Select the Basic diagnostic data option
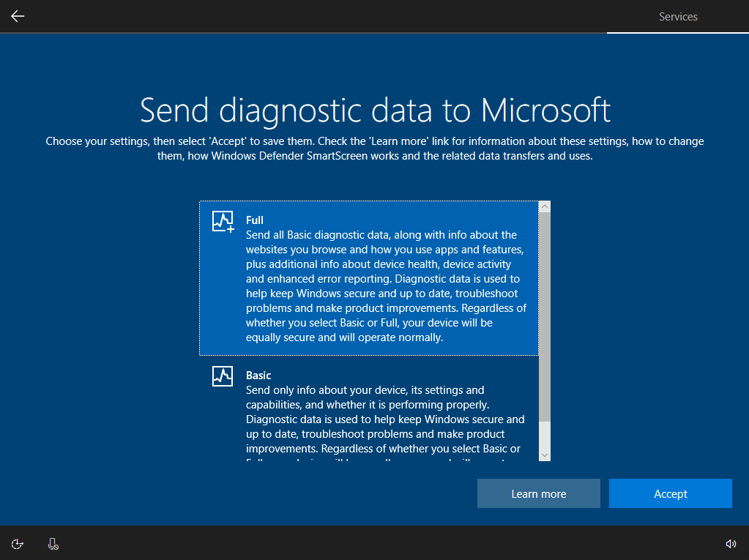 [x=369, y=409]
